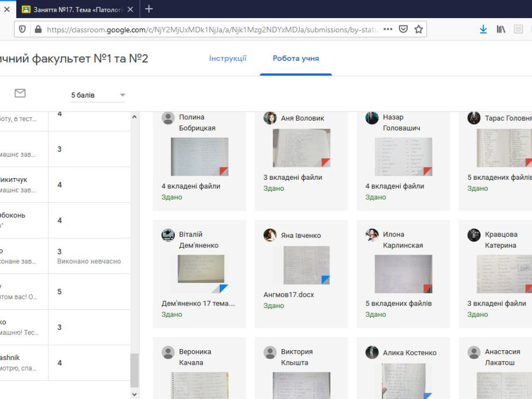Click the grade marked Виконано невчасно
The width and height of the screenshot is (532, 399).
click(x=59, y=251)
